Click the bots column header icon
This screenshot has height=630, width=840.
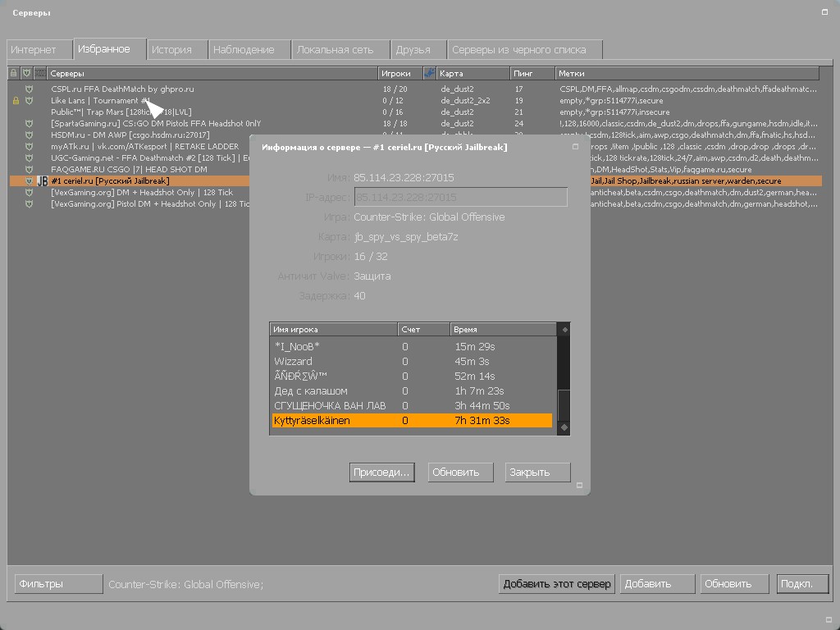point(429,74)
